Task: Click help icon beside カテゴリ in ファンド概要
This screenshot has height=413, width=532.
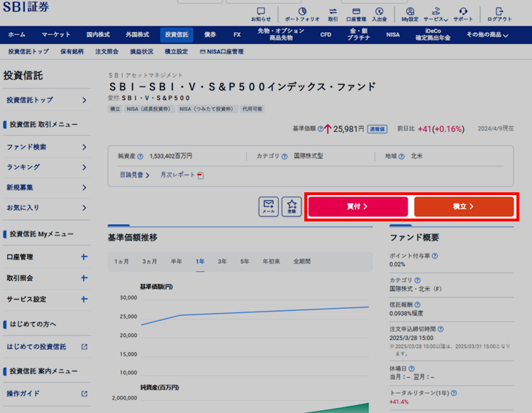Action: pos(418,280)
